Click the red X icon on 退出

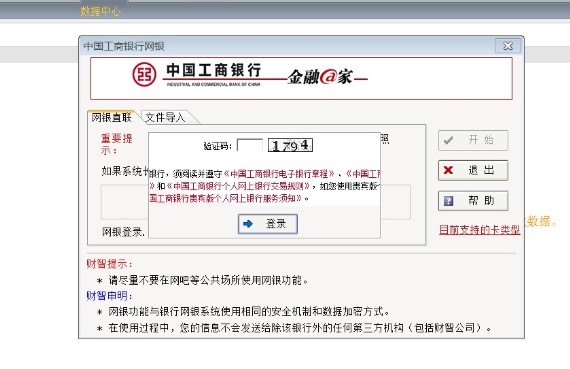(x=448, y=170)
